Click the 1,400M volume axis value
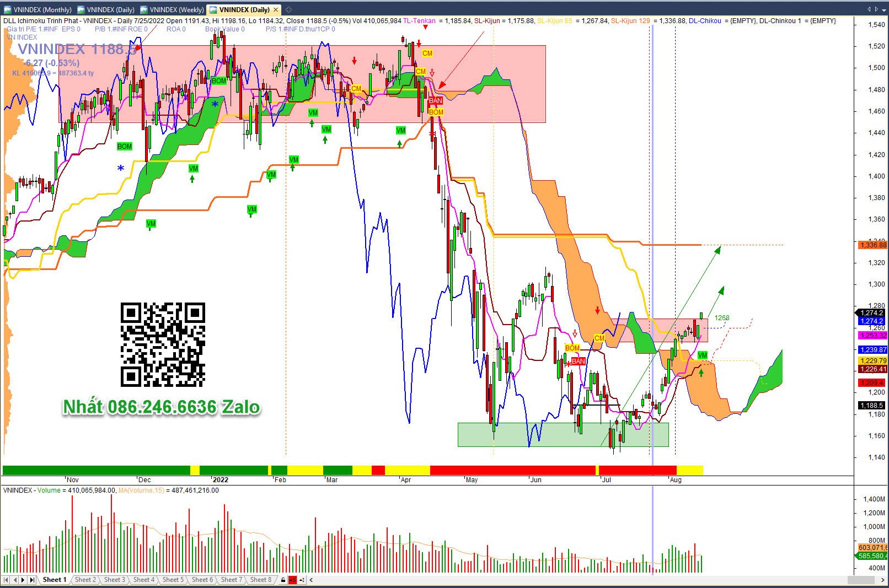Image resolution: width=889 pixels, height=588 pixels. [874, 499]
